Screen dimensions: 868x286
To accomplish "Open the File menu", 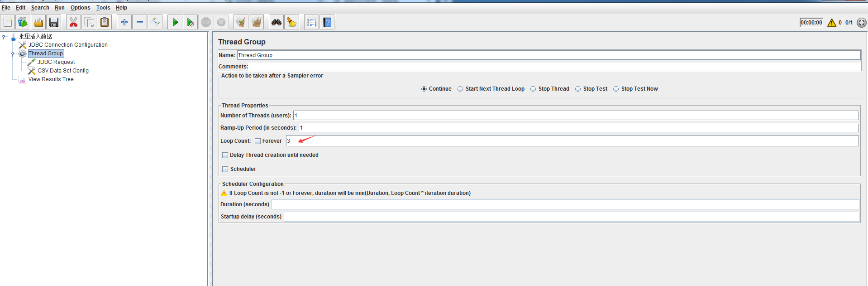I will [x=6, y=8].
